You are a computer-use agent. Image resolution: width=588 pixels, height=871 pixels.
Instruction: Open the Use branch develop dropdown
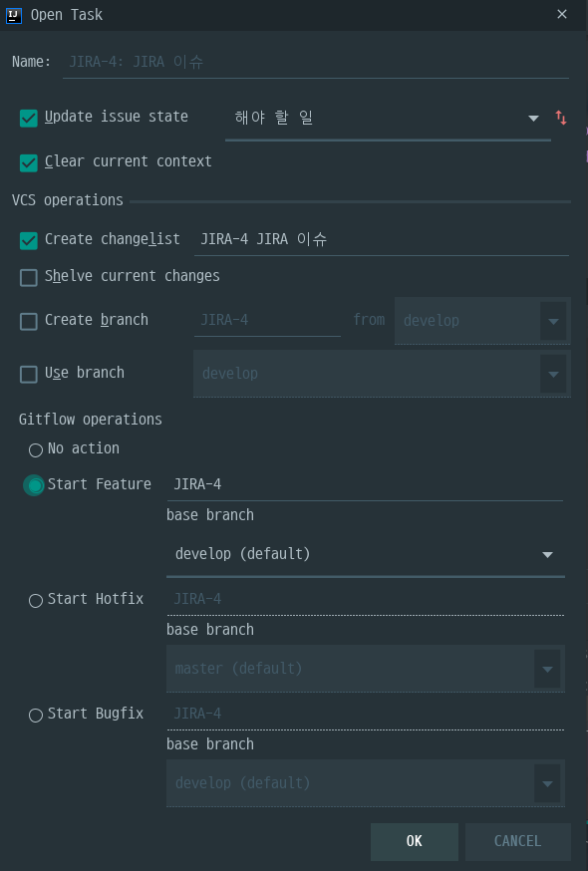coord(382,374)
